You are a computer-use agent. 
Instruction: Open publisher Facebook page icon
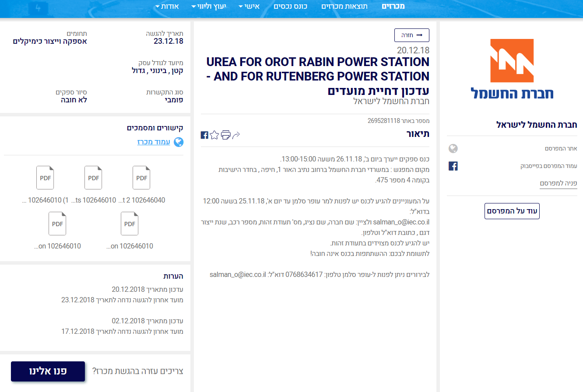(x=453, y=166)
